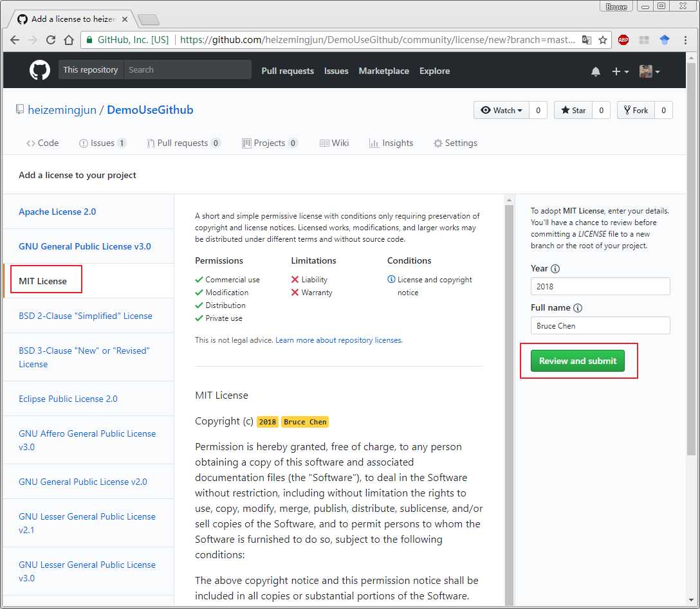Open the translate page icon in address bar

[587, 40]
